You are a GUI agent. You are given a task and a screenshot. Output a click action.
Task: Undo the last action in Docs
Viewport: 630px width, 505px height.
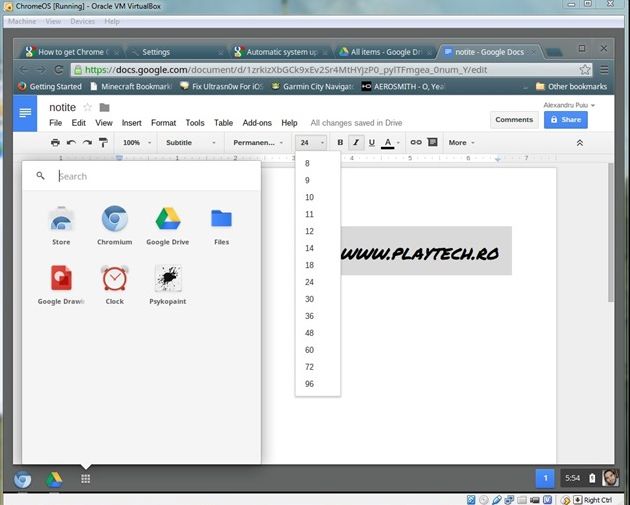(71, 143)
